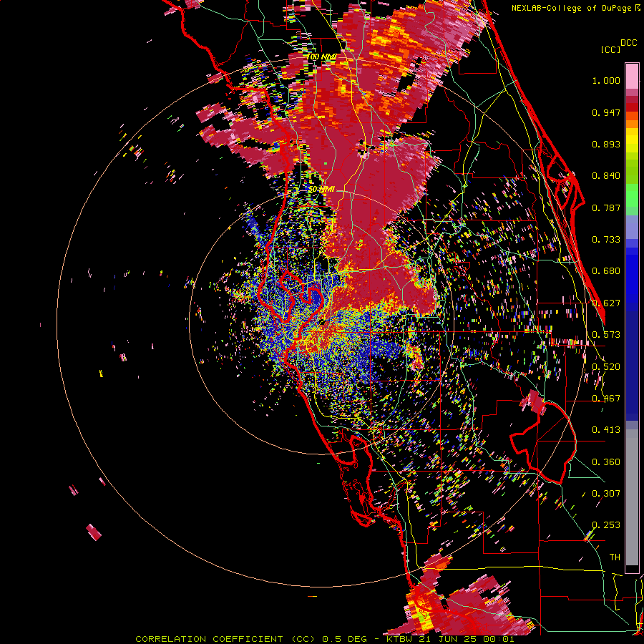644x644 pixels.
Task: Pick the yellow segment of the color bar
Action: (x=632, y=140)
